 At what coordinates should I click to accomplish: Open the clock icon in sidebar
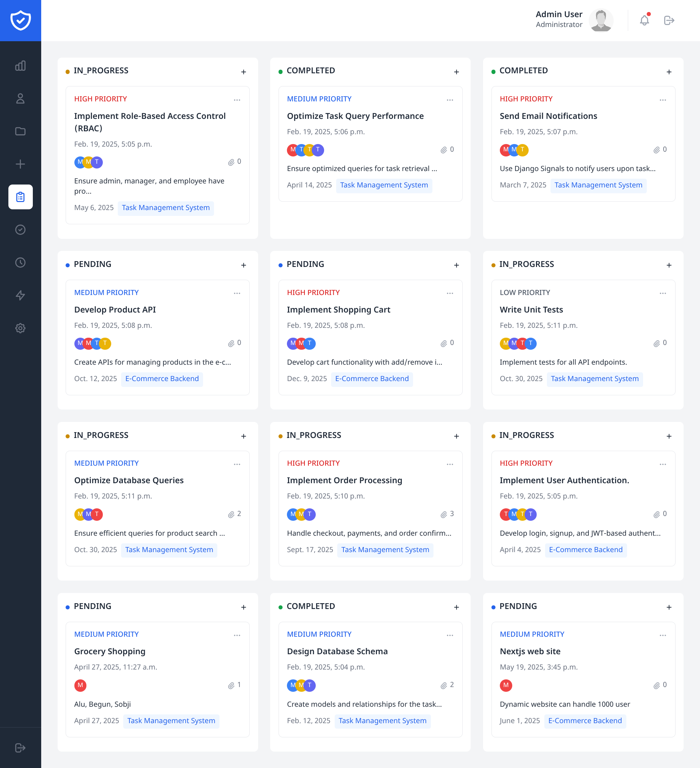pyautogui.click(x=20, y=263)
